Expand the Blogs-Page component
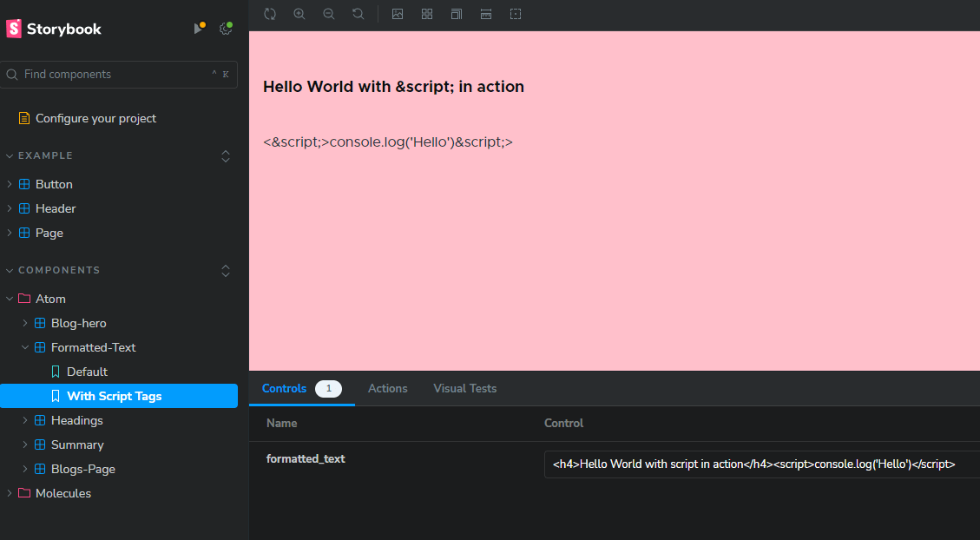The height and width of the screenshot is (540, 980). pyautogui.click(x=25, y=470)
